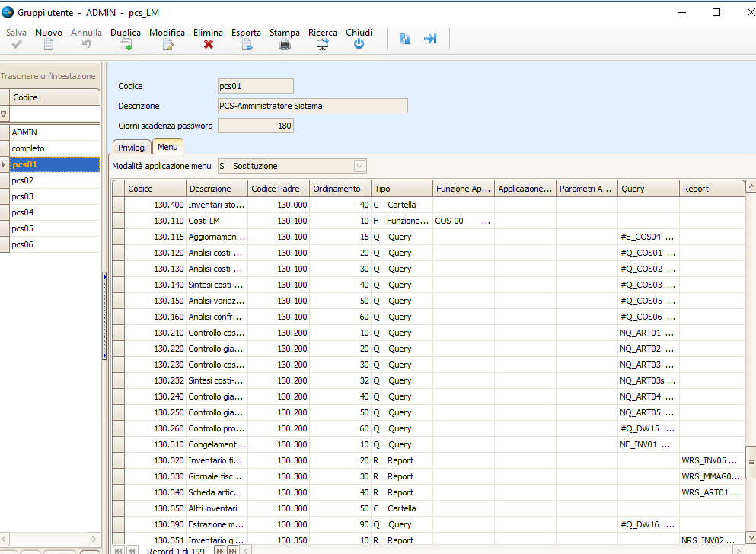756x554 pixels.
Task: Open search via the Ricerca icon
Action: 322,44
